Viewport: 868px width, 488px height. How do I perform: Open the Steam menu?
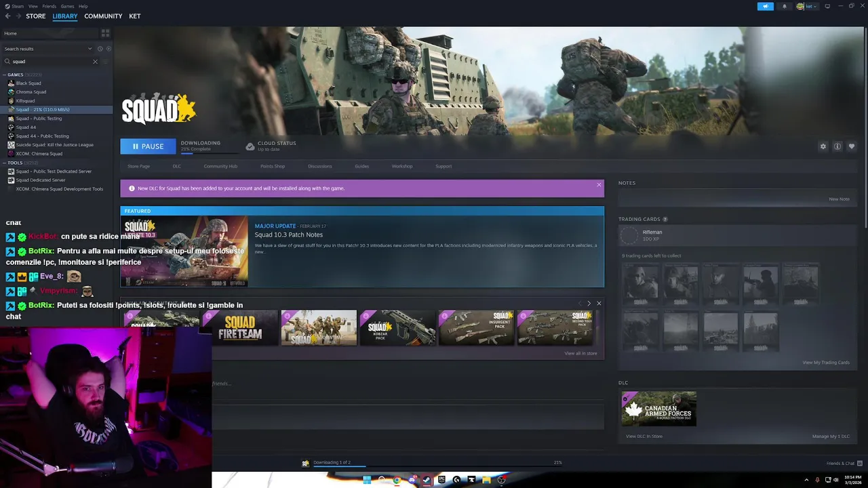(x=16, y=6)
